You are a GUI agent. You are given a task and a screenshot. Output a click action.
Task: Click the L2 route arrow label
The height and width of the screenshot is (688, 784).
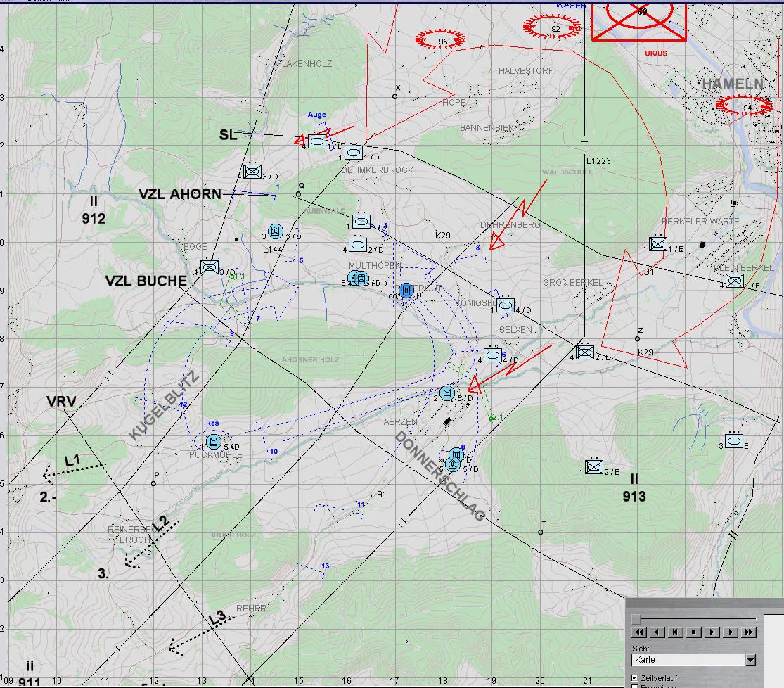pyautogui.click(x=161, y=523)
